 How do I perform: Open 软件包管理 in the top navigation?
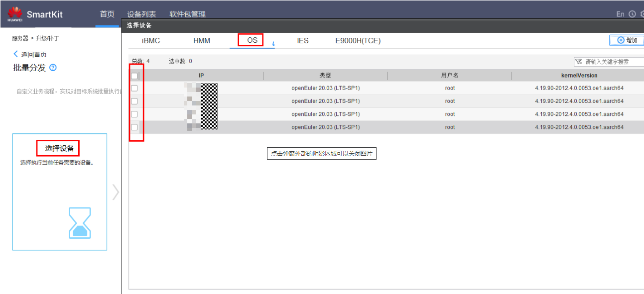point(187,14)
